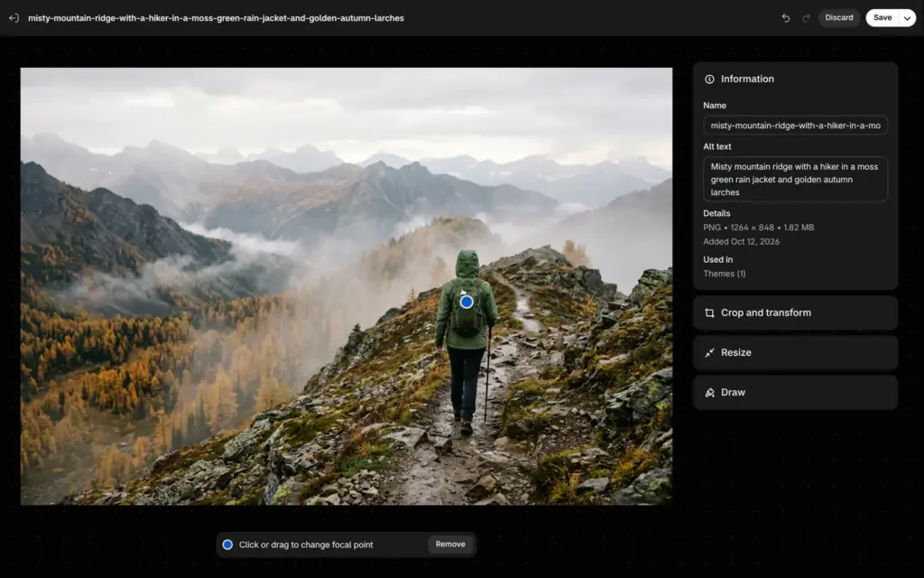The image size is (924, 578).
Task: Click the 'Details' label
Action: point(716,213)
